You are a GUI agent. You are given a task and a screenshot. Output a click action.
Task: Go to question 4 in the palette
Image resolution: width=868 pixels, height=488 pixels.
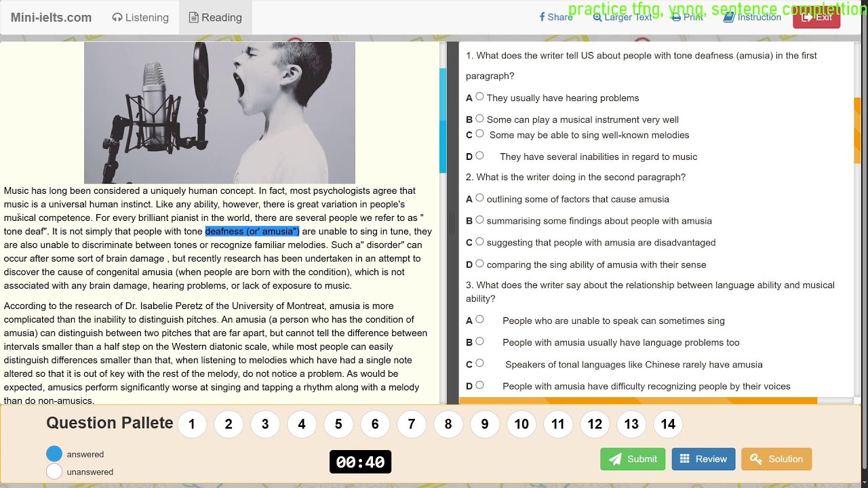[x=302, y=424]
